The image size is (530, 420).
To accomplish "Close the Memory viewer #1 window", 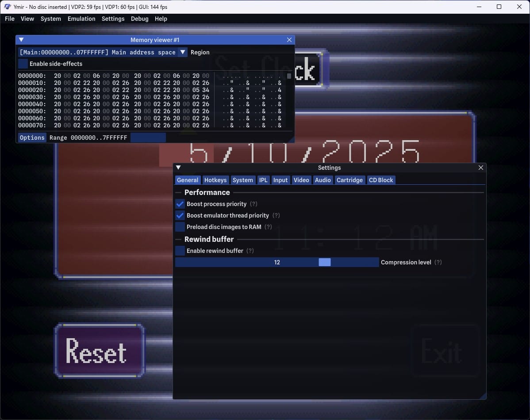I will 289,40.
